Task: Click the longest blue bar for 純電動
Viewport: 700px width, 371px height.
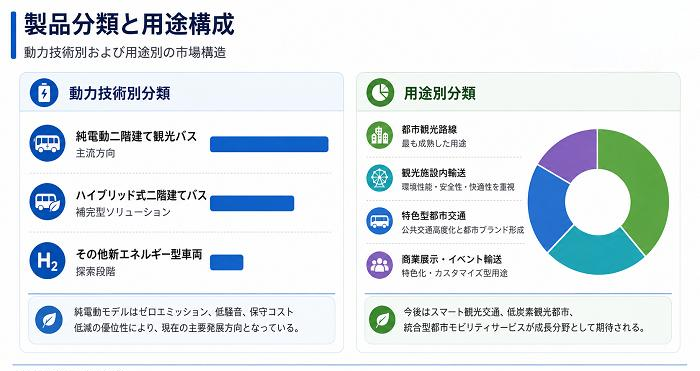Action: (269, 144)
